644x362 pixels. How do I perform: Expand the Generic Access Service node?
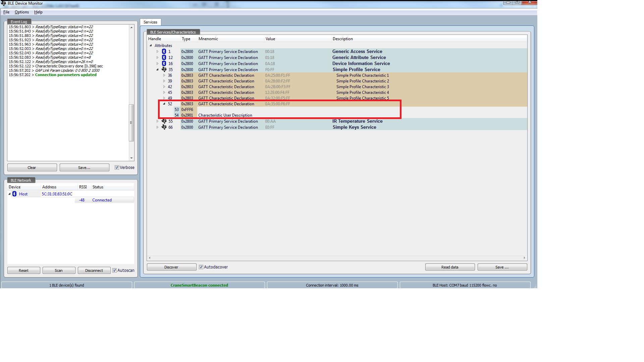157,52
